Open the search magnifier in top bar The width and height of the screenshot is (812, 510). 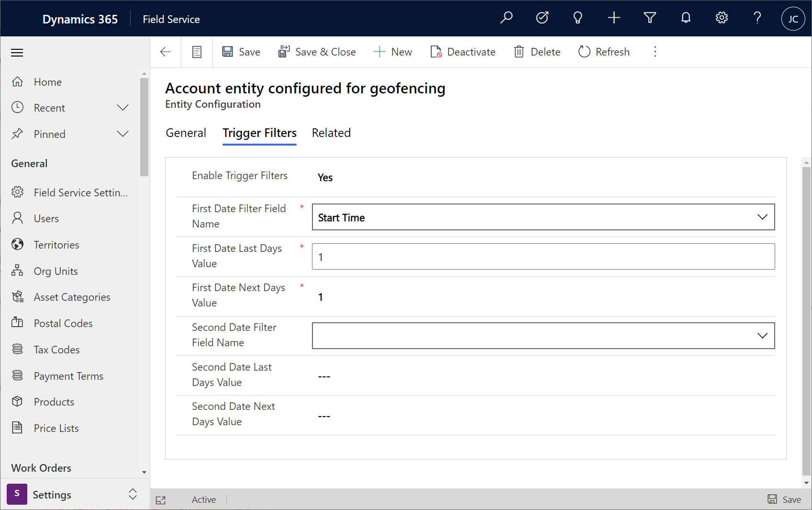(506, 18)
